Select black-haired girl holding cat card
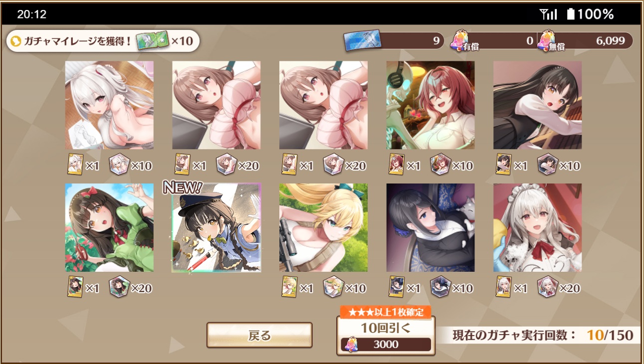The width and height of the screenshot is (644, 364). tap(430, 227)
